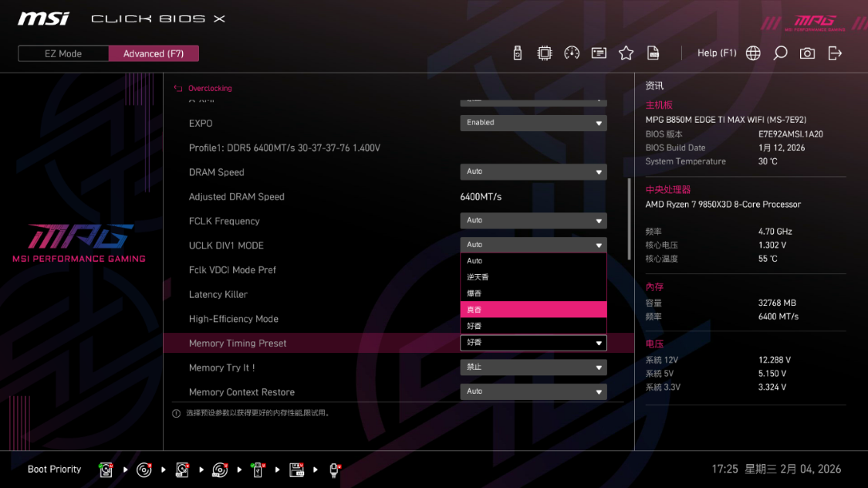Click the 4.70 GHz frequency value

coord(775,232)
